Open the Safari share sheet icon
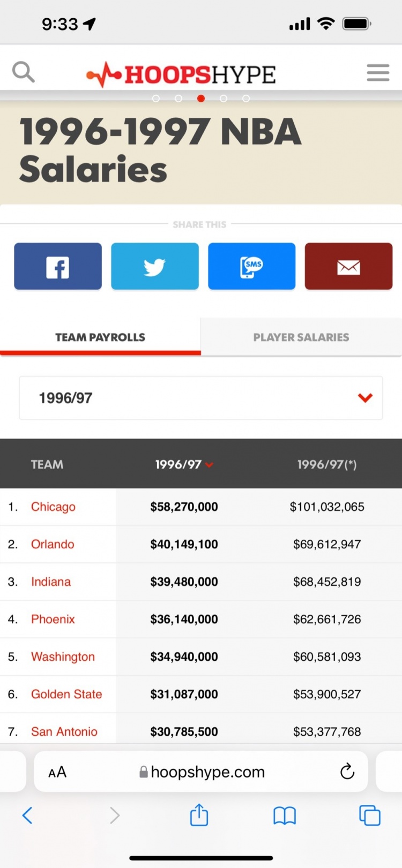Image resolution: width=402 pixels, height=868 pixels. (x=199, y=815)
